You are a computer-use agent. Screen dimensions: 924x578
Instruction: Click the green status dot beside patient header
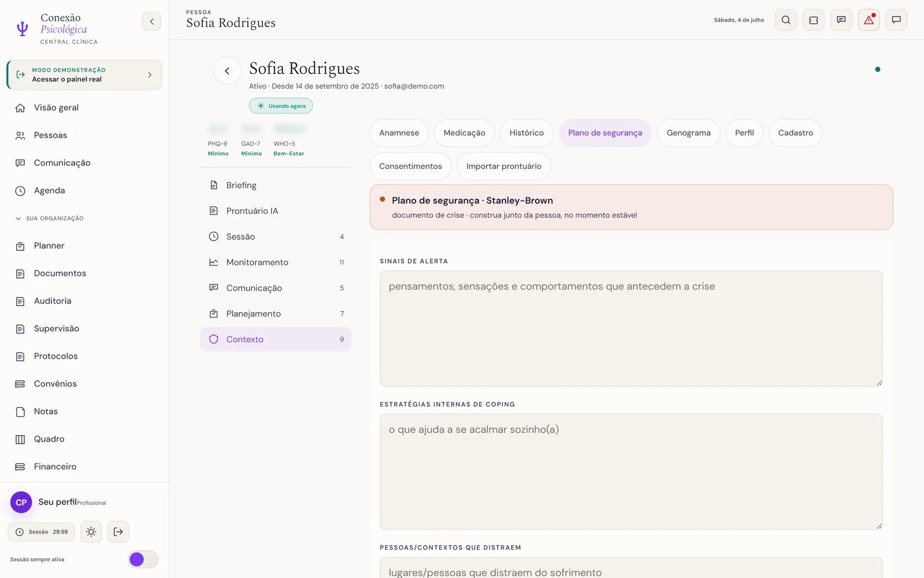(878, 69)
